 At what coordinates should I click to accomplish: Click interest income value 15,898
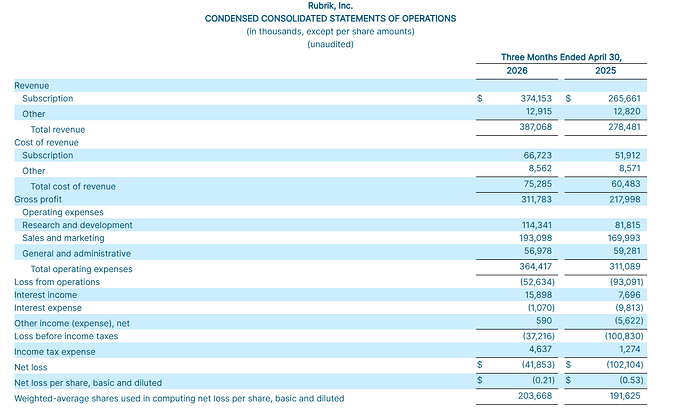tap(538, 295)
